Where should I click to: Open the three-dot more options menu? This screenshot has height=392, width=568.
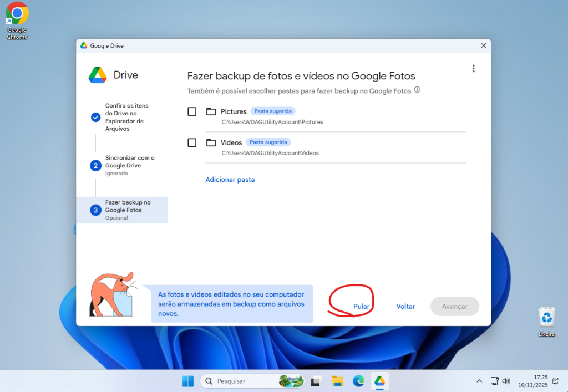(x=473, y=69)
